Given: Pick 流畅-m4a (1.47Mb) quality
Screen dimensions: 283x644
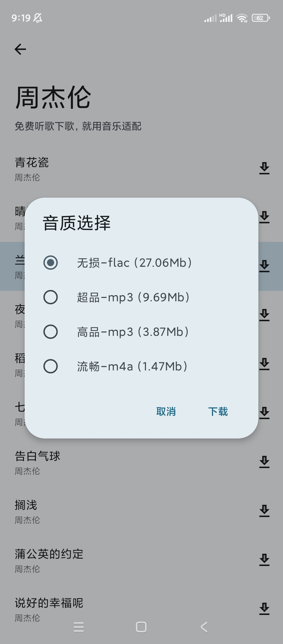Looking at the screenshot, I should click(51, 366).
